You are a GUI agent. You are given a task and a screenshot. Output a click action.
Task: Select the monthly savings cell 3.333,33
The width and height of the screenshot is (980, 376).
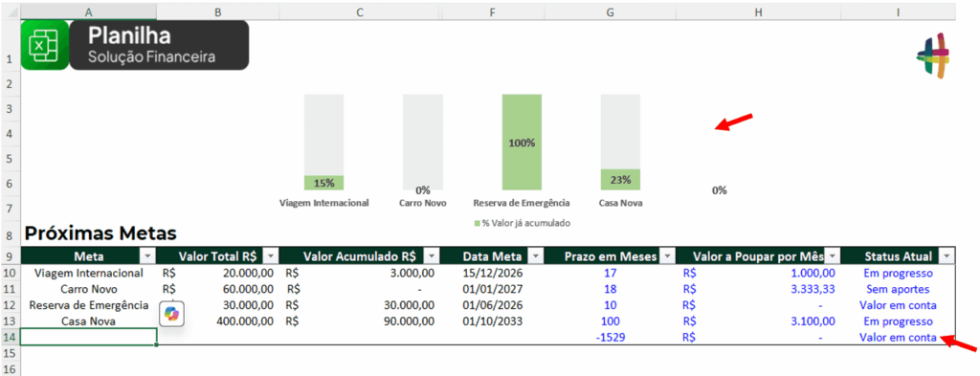coord(758,289)
